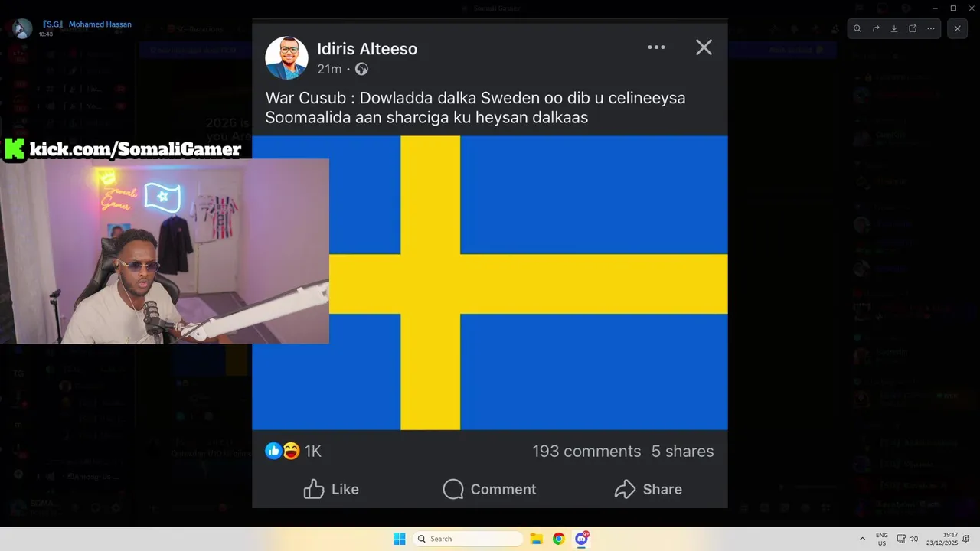Image resolution: width=980 pixels, height=551 pixels.
Task: Open Google Chrome from the taskbar
Action: (559, 539)
